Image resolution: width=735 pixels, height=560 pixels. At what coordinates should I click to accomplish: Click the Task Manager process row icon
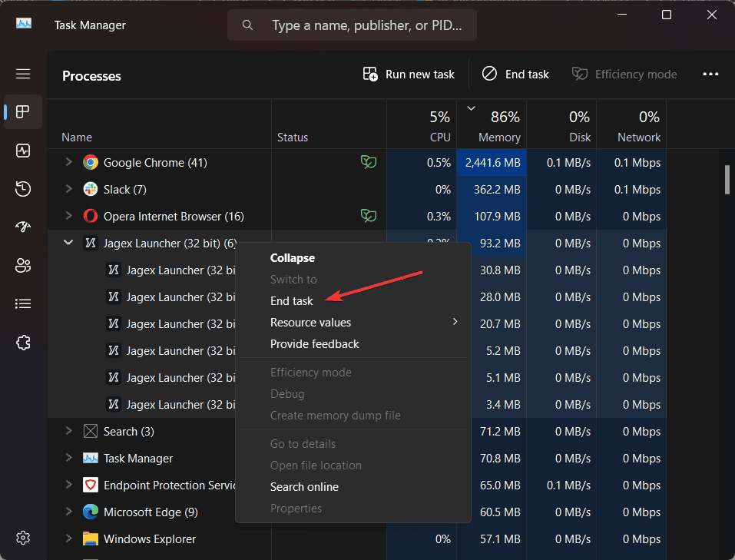pos(91,458)
